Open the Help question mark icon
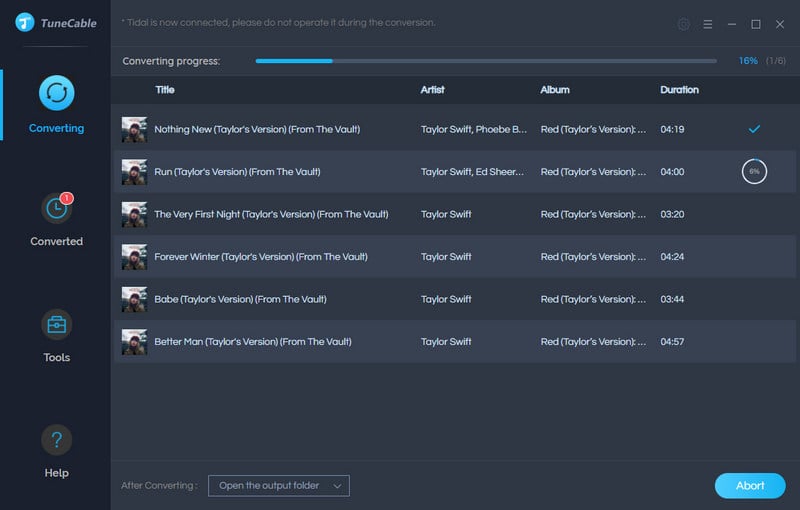Image resolution: width=800 pixels, height=510 pixels. [56, 440]
